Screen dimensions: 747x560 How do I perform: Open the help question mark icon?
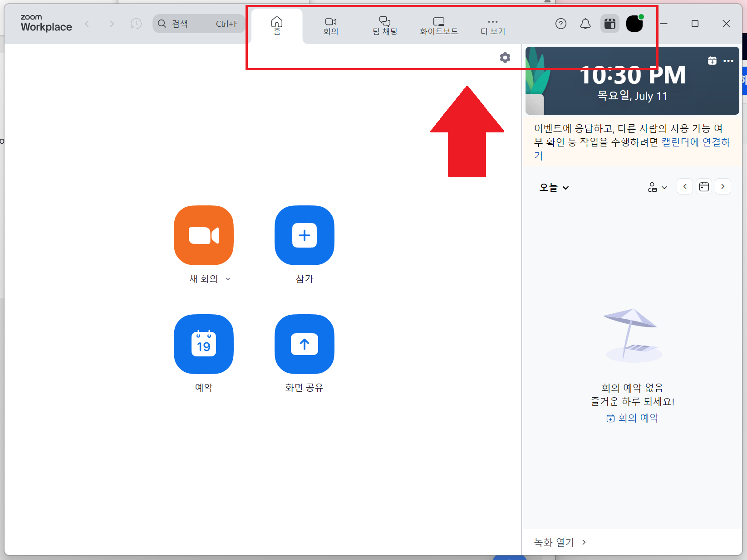click(x=561, y=24)
